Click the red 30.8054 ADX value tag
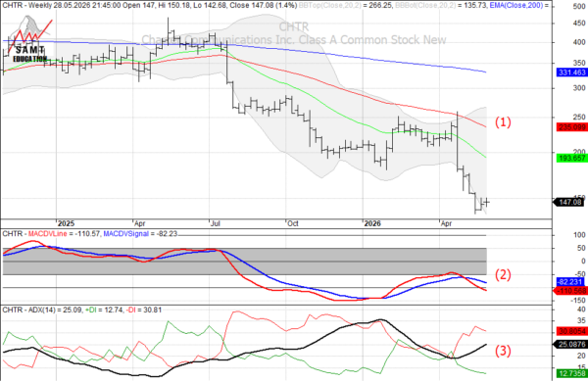The width and height of the screenshot is (588, 382). coord(571,331)
